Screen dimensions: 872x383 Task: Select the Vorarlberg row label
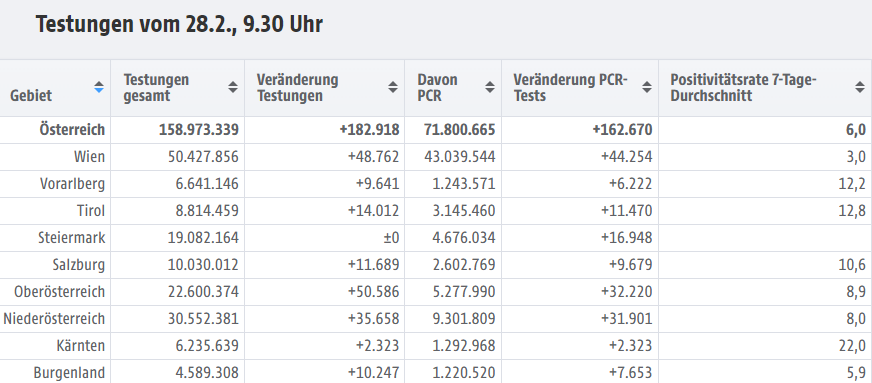[72, 184]
